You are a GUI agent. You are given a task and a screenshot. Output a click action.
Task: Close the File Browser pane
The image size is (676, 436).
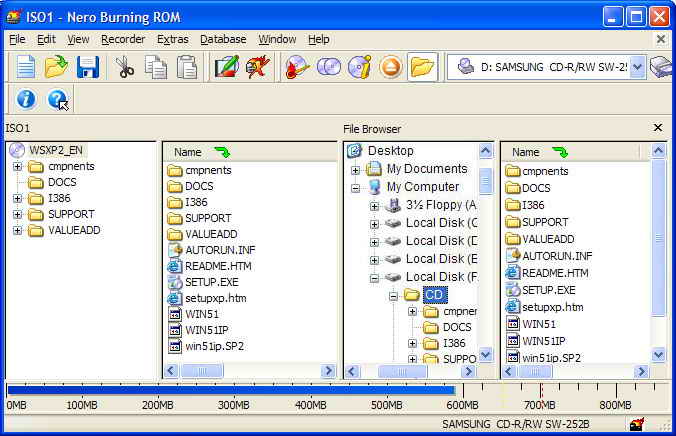pos(658,128)
